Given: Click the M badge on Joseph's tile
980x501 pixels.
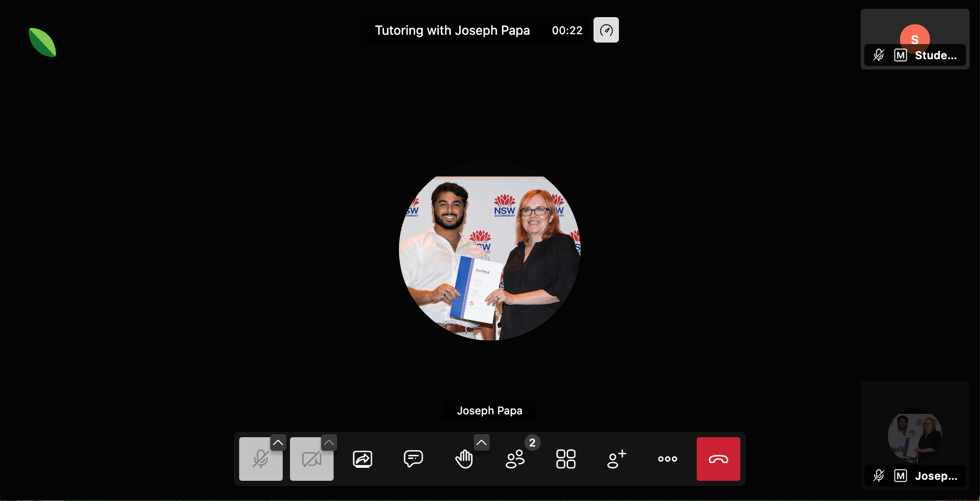Looking at the screenshot, I should coord(900,476).
